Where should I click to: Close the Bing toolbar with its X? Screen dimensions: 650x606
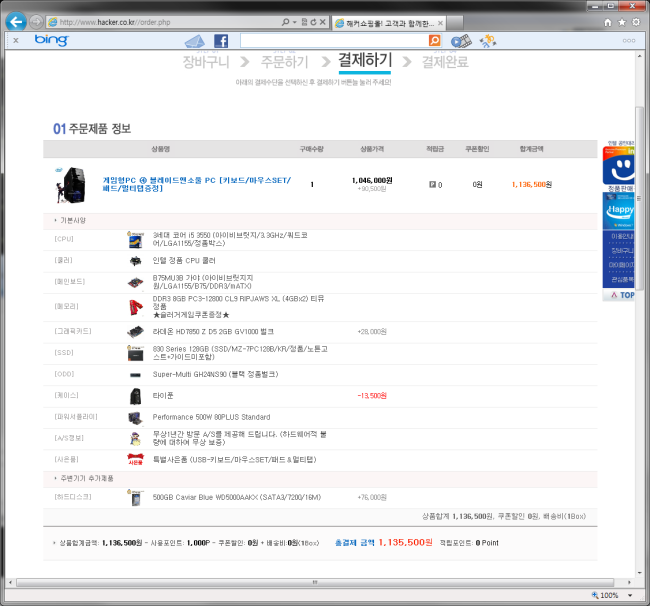point(16,40)
